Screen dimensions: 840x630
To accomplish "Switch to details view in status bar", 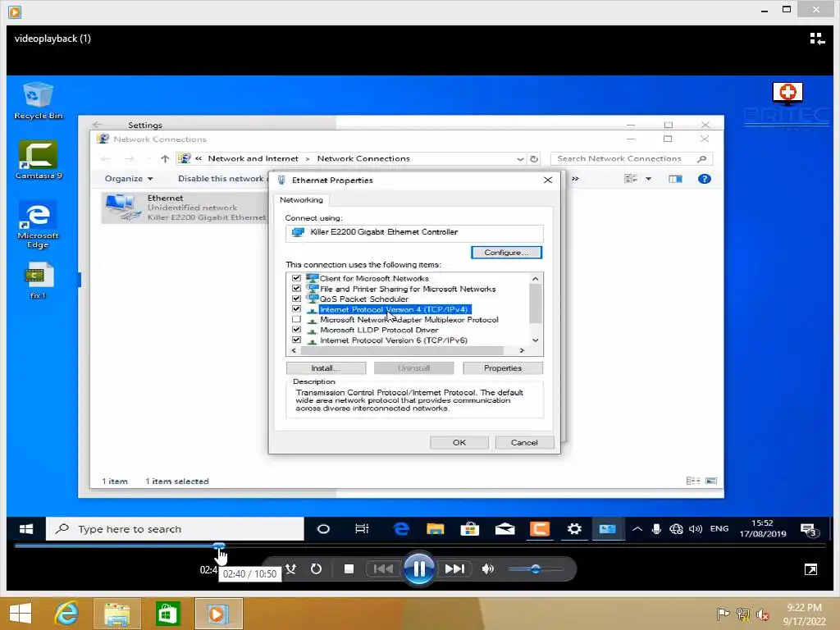I will 692,481.
